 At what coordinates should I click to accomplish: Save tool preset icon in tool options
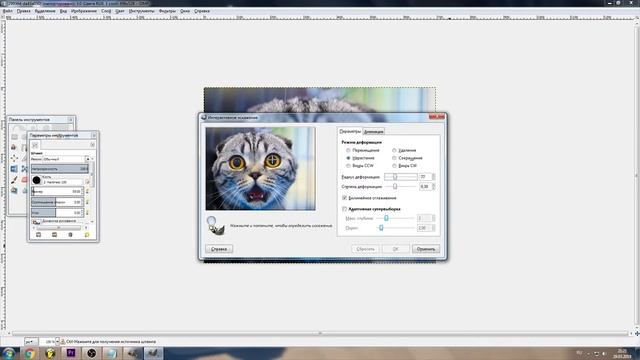click(38, 235)
